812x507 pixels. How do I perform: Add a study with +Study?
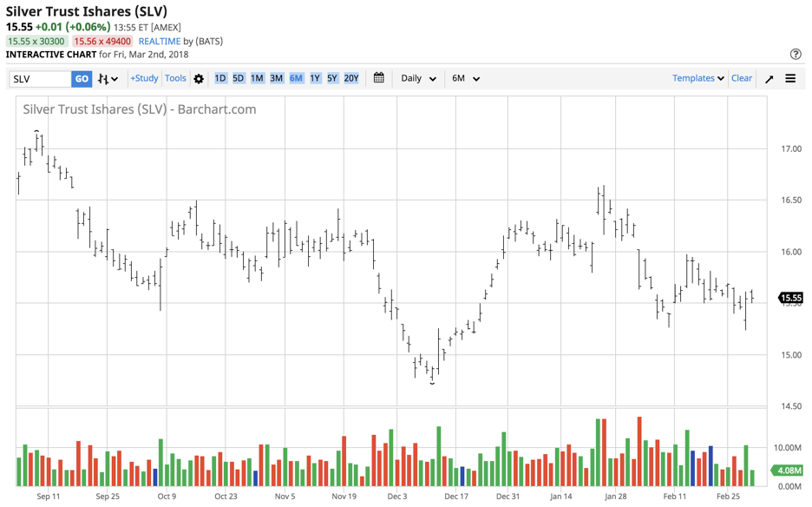click(144, 78)
